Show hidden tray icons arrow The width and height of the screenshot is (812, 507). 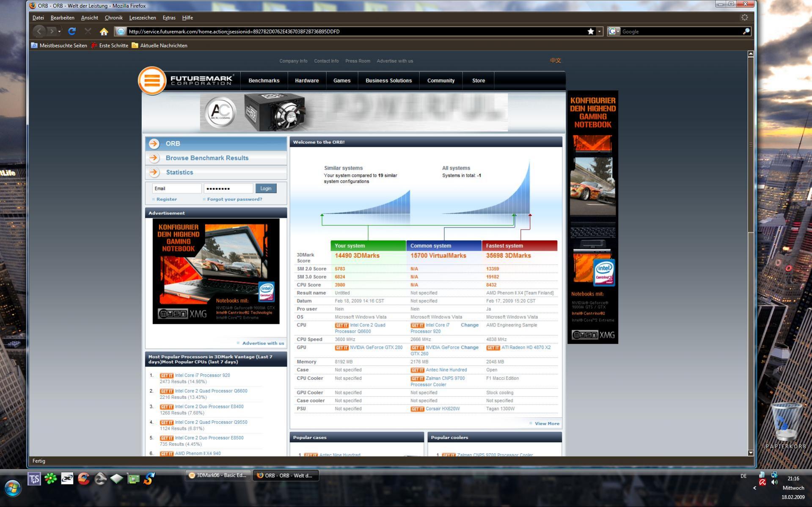pyautogui.click(x=754, y=488)
